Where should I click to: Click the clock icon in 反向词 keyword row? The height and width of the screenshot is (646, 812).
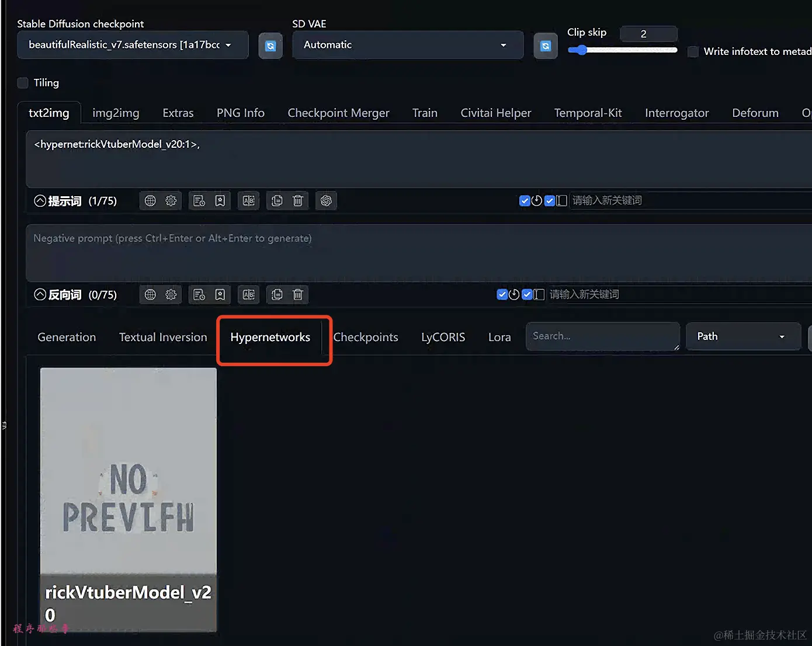click(514, 294)
